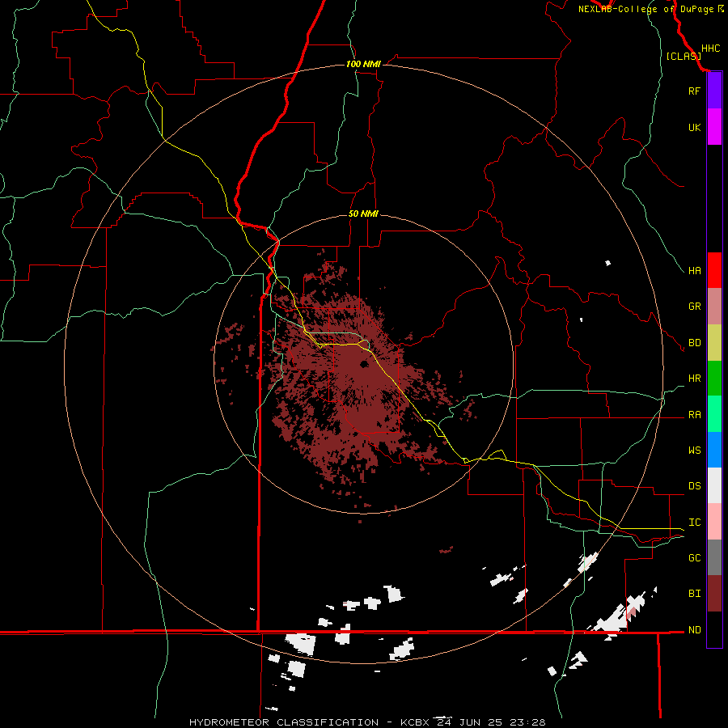The width and height of the screenshot is (728, 728).
Task: Click the GR legend label
Action: point(694,307)
